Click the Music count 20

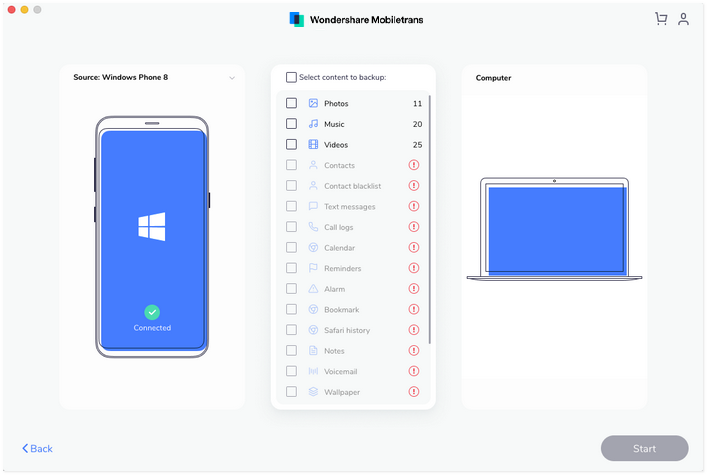[x=418, y=124]
